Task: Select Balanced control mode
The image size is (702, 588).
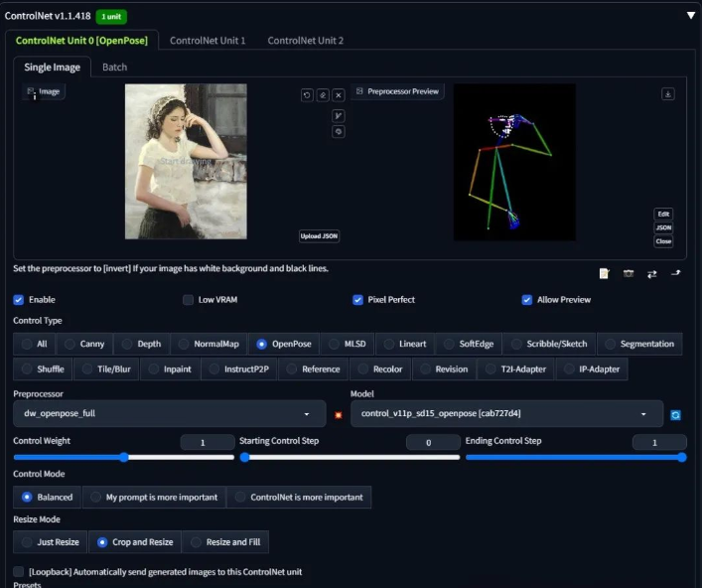Action: click(x=47, y=497)
